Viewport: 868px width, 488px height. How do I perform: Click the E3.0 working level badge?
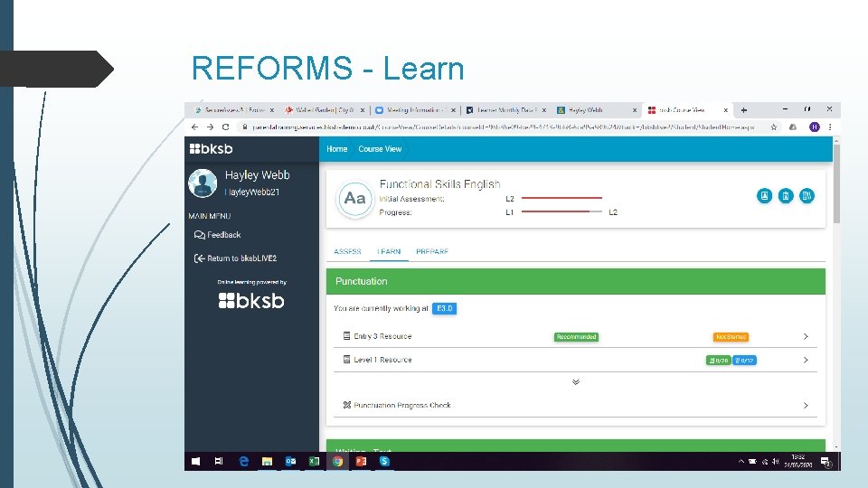coord(444,309)
